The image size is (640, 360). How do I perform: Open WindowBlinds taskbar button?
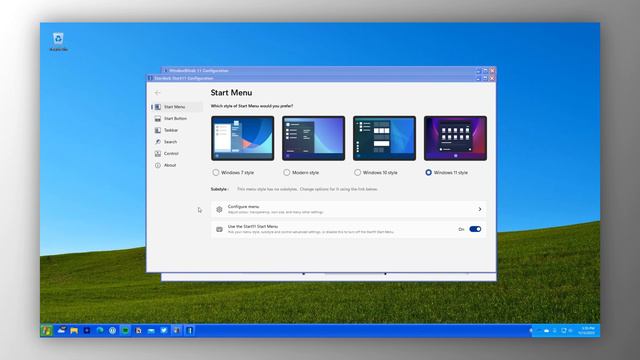(177, 331)
